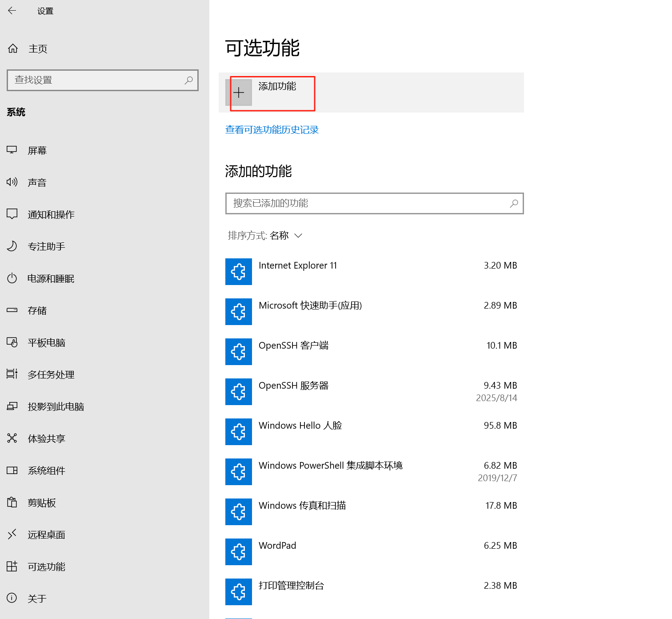This screenshot has width=672, height=619.
Task: Open 主页 in the sidebar
Action: click(x=38, y=49)
